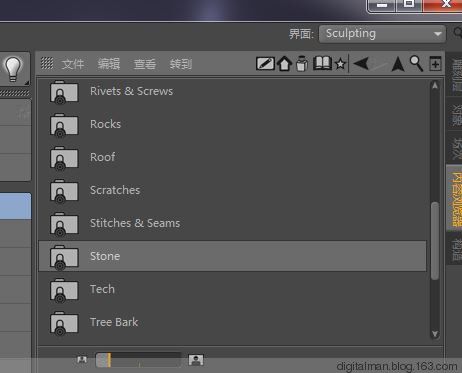Open the Presets bucket icon
462x373 pixels.
click(302, 63)
